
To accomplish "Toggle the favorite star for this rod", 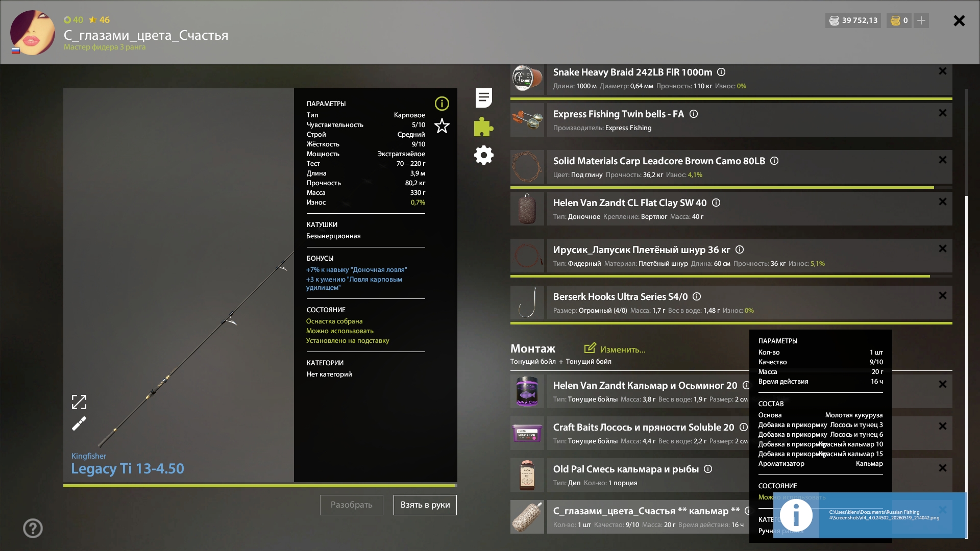I will click(442, 126).
